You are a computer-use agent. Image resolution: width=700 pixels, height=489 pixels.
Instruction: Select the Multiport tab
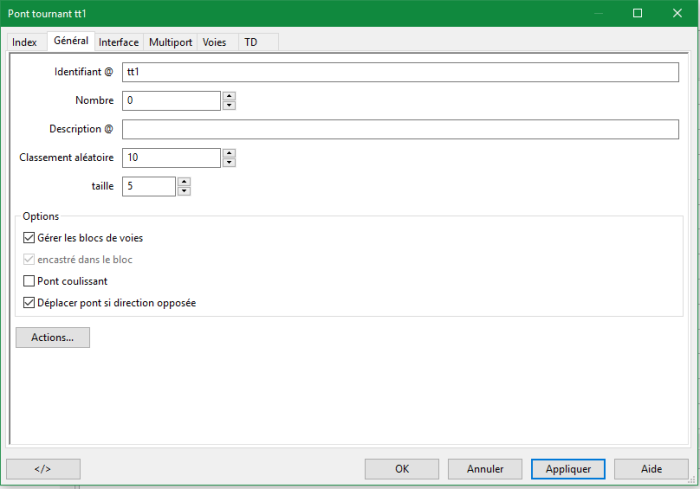click(x=170, y=42)
